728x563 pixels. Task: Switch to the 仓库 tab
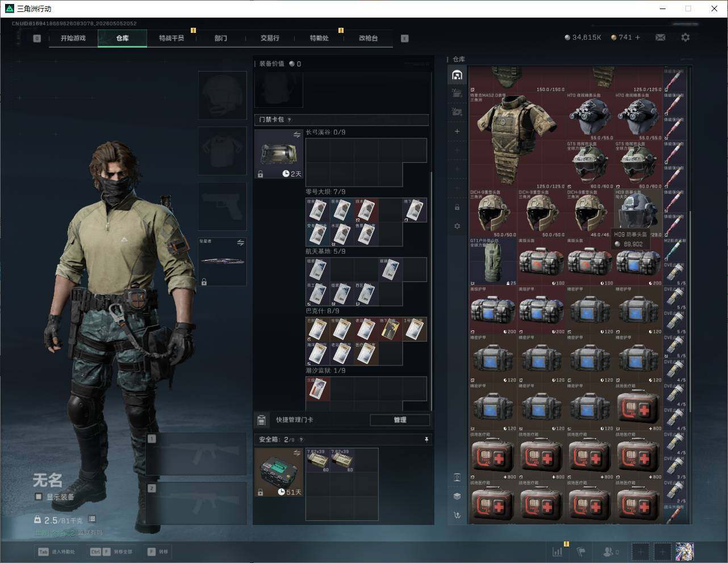[123, 38]
